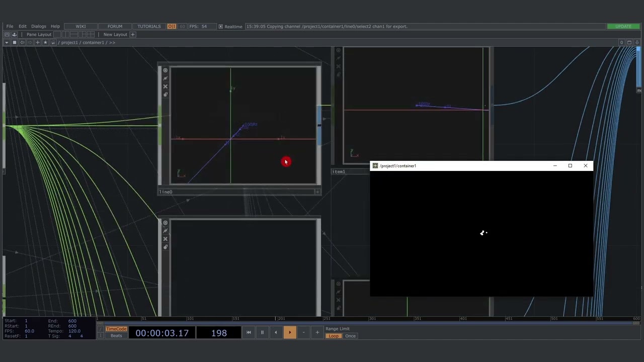Screen dimensions: 644x362
Task: Click the timecode field 00:00:03.17
Action: click(162, 333)
